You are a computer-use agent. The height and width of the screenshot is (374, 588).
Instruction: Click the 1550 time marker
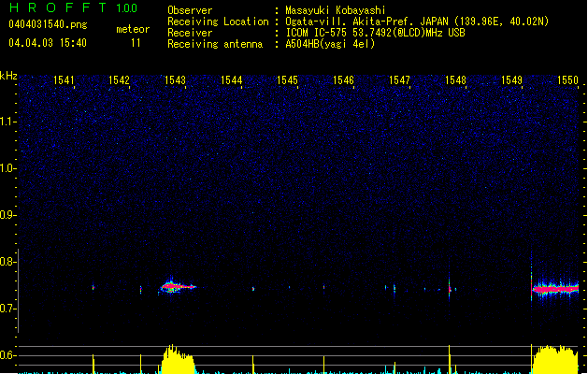pyautogui.click(x=567, y=80)
